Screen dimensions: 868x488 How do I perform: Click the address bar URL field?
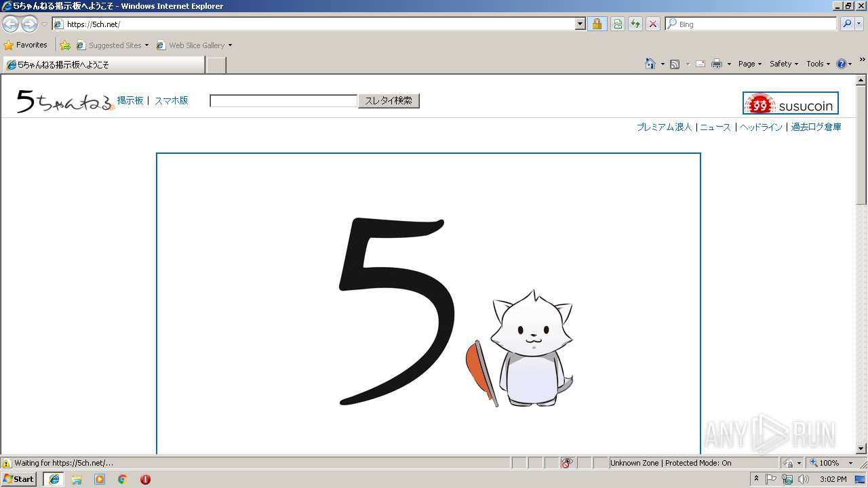tap(313, 24)
